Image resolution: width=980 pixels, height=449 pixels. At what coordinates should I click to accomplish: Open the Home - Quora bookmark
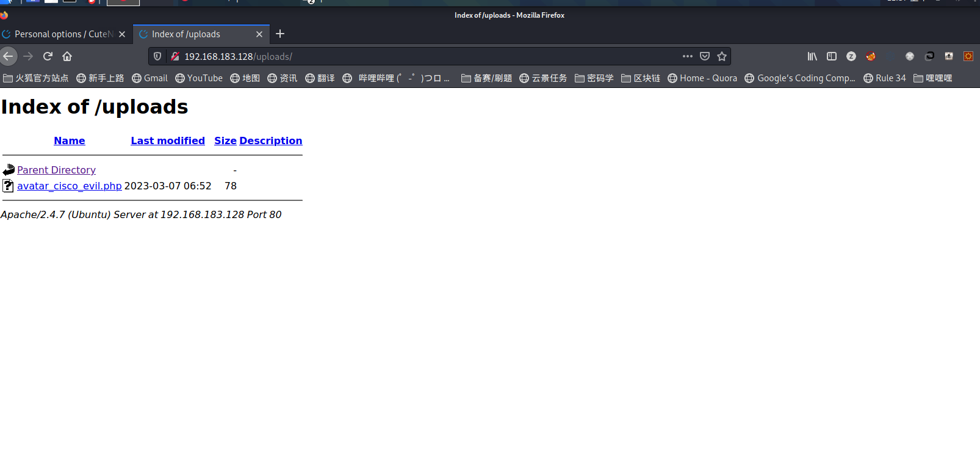(702, 78)
